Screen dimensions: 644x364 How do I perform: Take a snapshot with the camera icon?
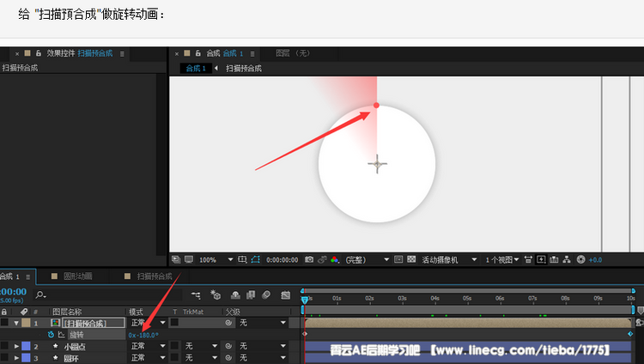pyautogui.click(x=309, y=259)
